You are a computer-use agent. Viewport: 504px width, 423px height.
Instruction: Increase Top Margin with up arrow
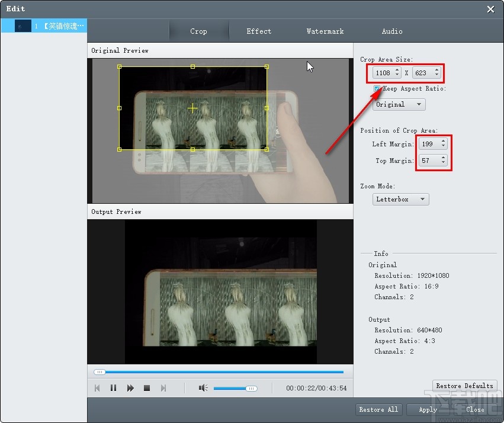443,158
